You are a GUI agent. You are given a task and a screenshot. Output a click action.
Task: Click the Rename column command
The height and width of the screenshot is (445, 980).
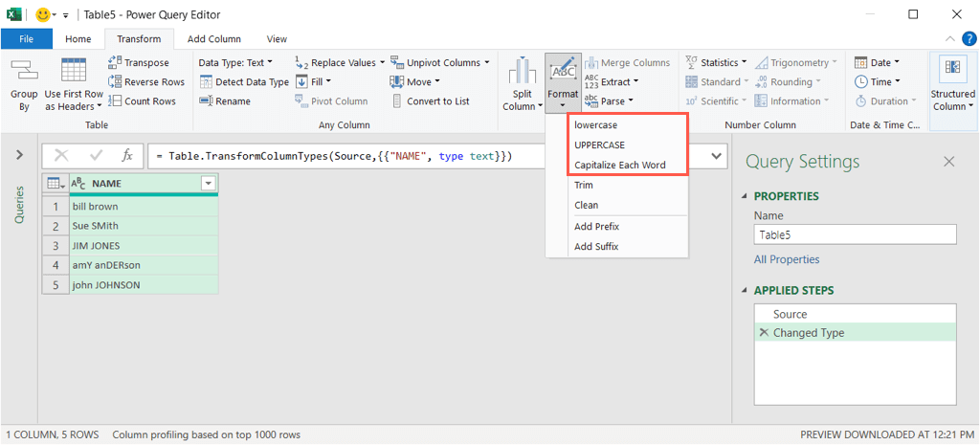(x=225, y=101)
